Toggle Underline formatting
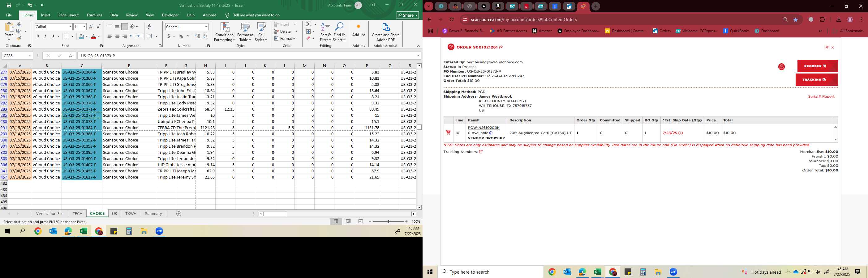868x278 pixels. tap(53, 36)
